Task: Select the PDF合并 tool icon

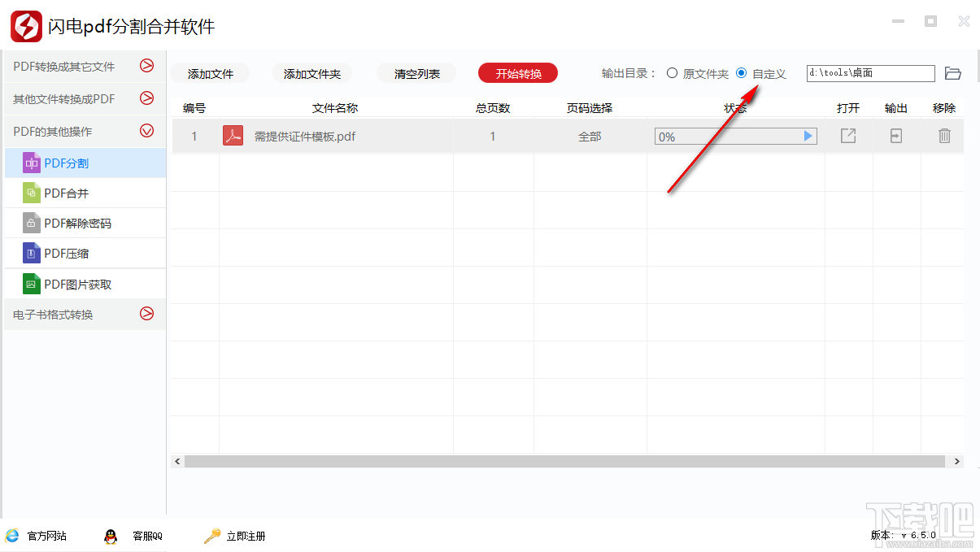Action: 32,193
